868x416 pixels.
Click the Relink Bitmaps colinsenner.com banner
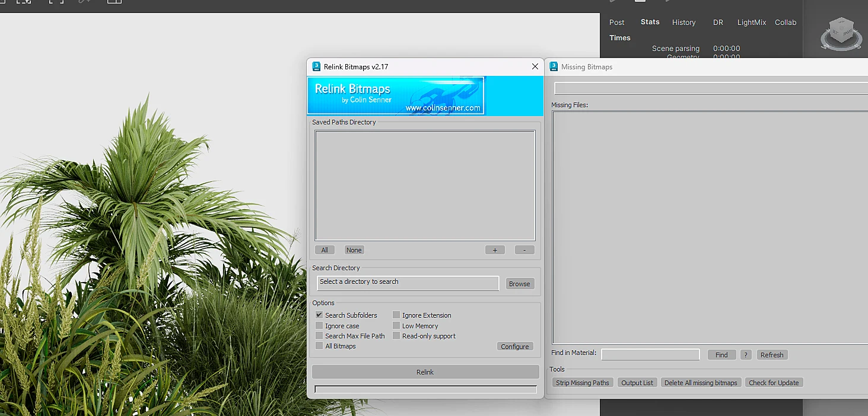click(396, 95)
